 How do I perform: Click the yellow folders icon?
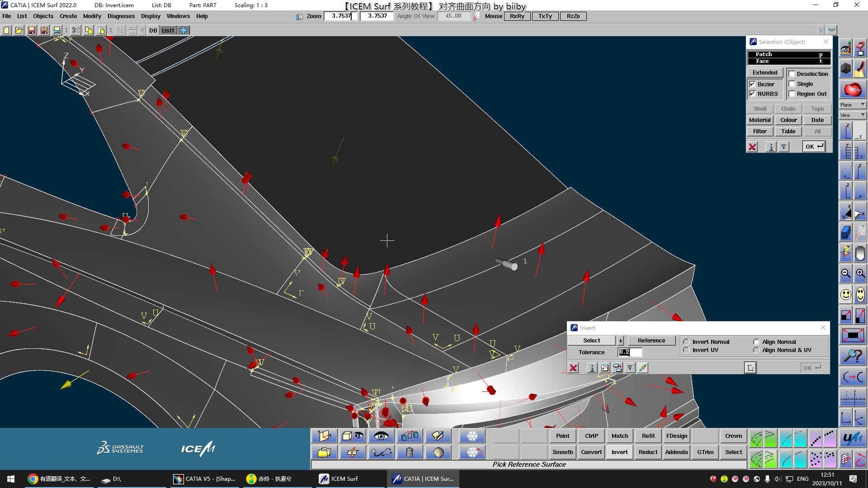point(324,452)
